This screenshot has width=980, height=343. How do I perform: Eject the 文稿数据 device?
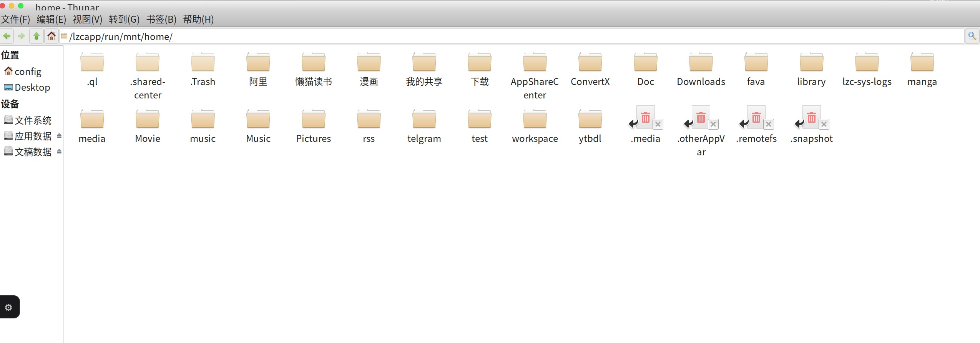59,152
